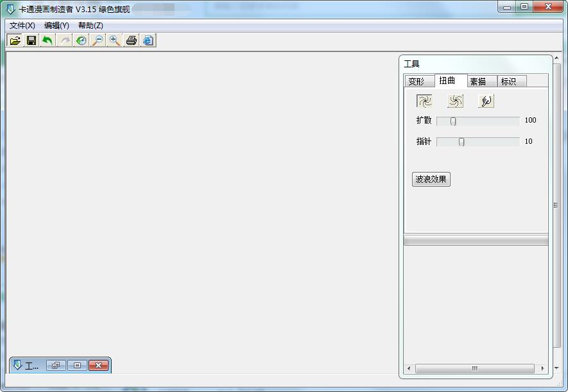
Task: Minimize the main application window
Action: pyautogui.click(x=507, y=7)
